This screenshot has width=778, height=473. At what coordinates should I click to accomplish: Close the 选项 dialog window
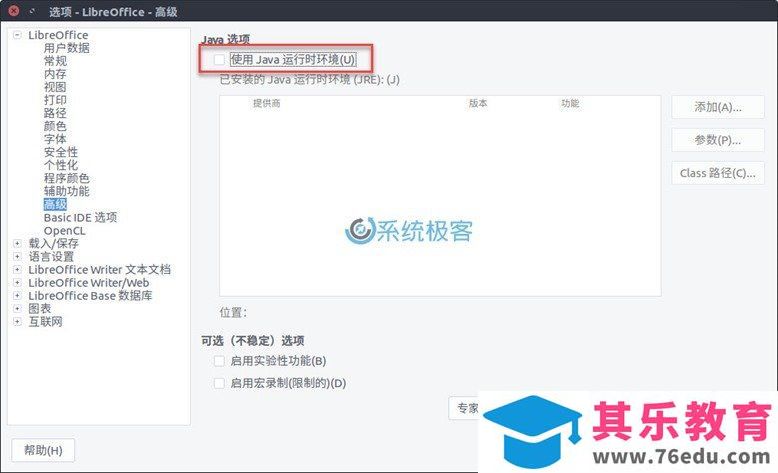[x=14, y=10]
